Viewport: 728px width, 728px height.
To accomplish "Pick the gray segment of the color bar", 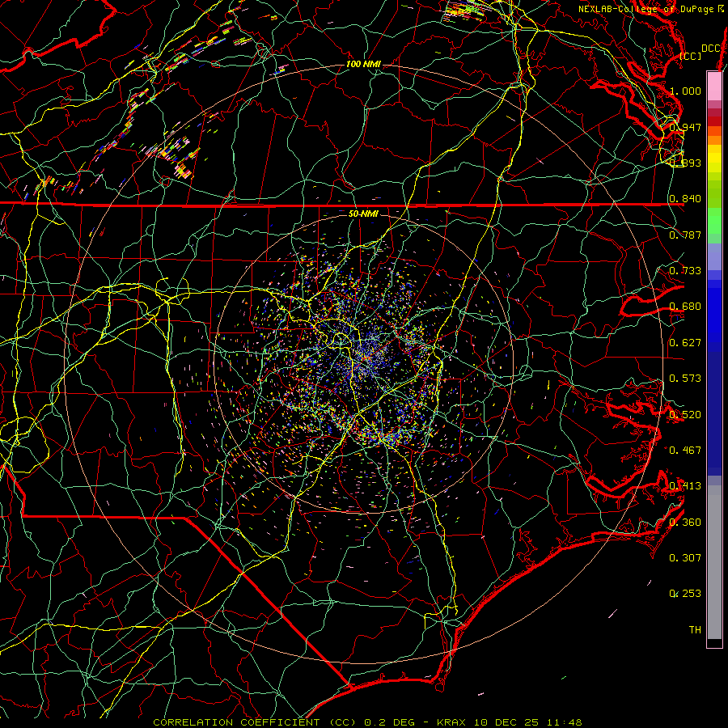I will coord(714,562).
